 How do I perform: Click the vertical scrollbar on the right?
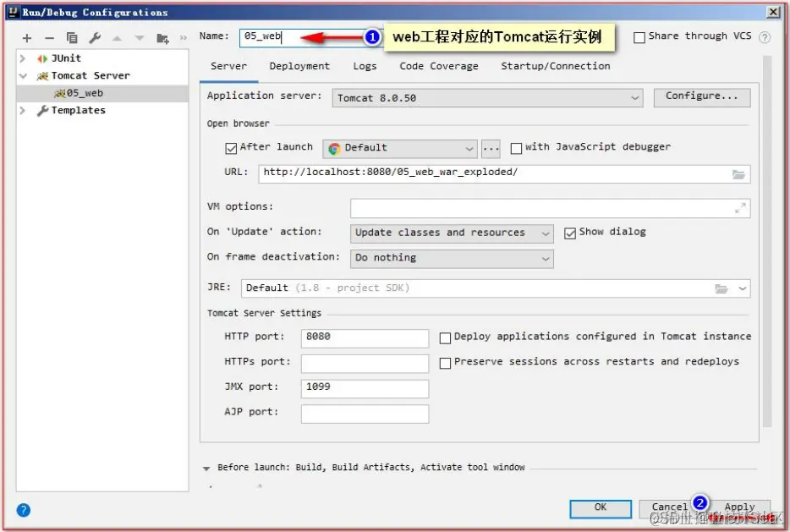pos(767,242)
